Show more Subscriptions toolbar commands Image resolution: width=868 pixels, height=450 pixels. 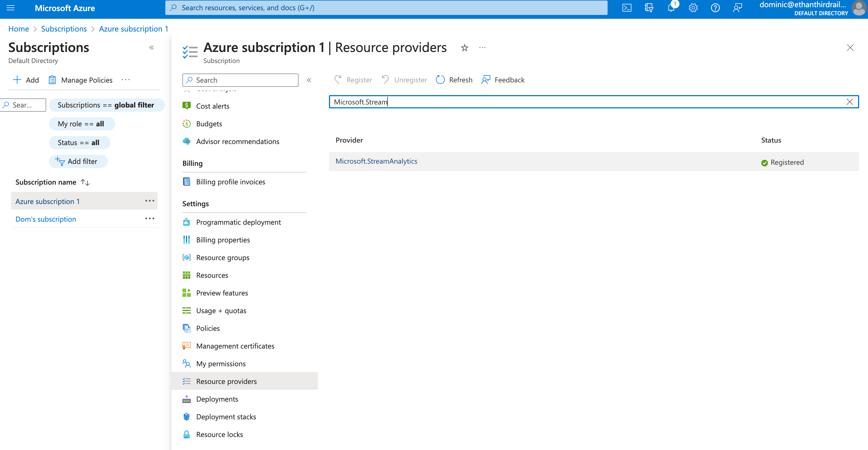click(x=126, y=80)
